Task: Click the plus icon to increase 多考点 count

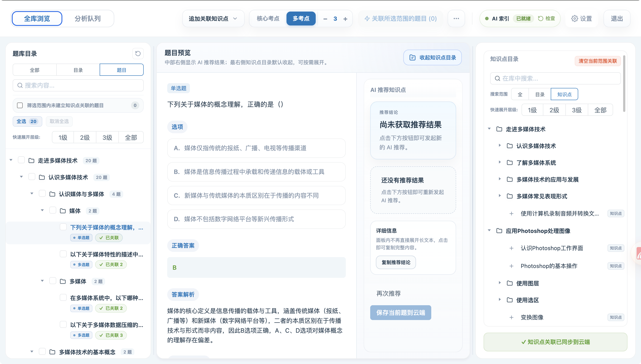Action: click(345, 19)
